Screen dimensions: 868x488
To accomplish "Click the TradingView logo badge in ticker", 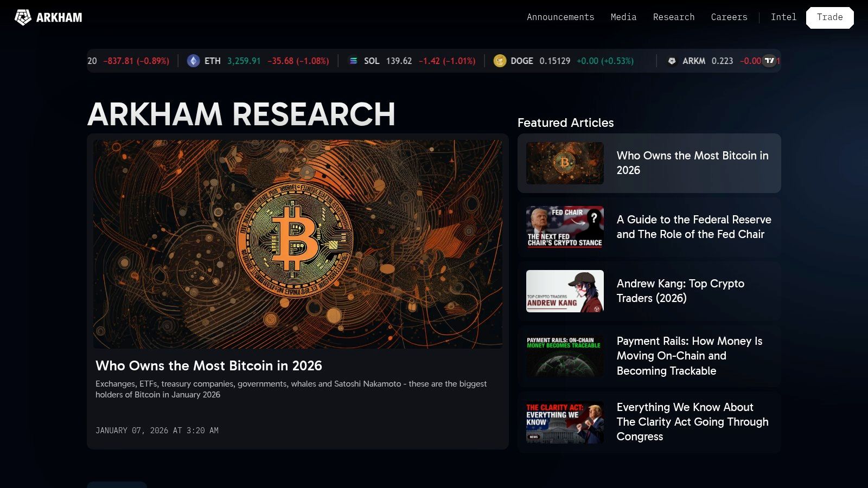I will 770,60.
